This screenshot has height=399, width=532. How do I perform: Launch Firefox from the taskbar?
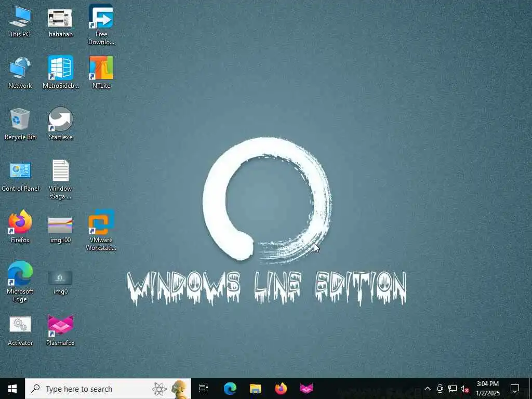click(x=281, y=389)
